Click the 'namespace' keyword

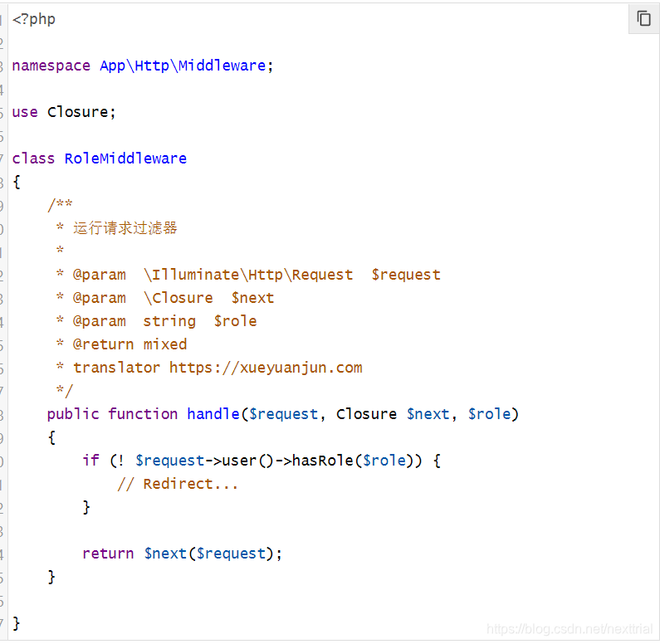point(51,66)
